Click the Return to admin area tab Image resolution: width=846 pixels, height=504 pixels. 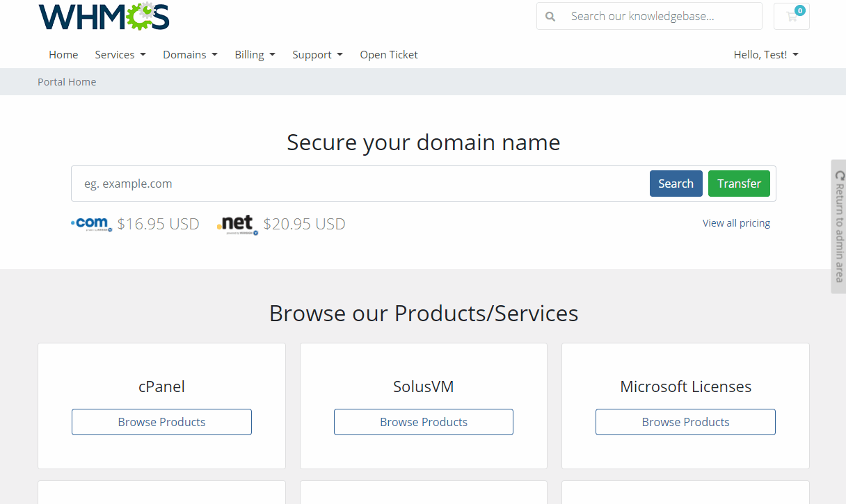(x=838, y=227)
